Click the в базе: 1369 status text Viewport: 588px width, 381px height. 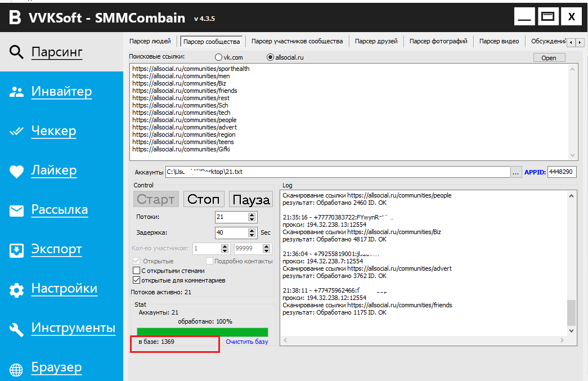[x=156, y=342]
